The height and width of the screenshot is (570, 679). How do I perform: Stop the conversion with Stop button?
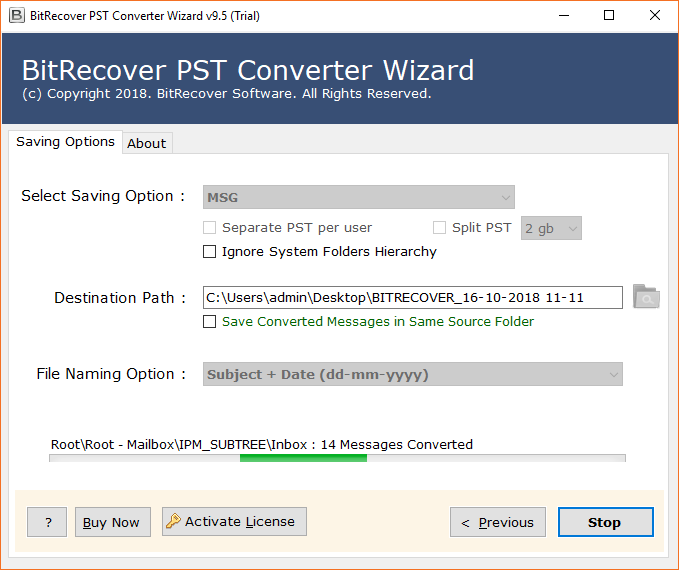606,522
